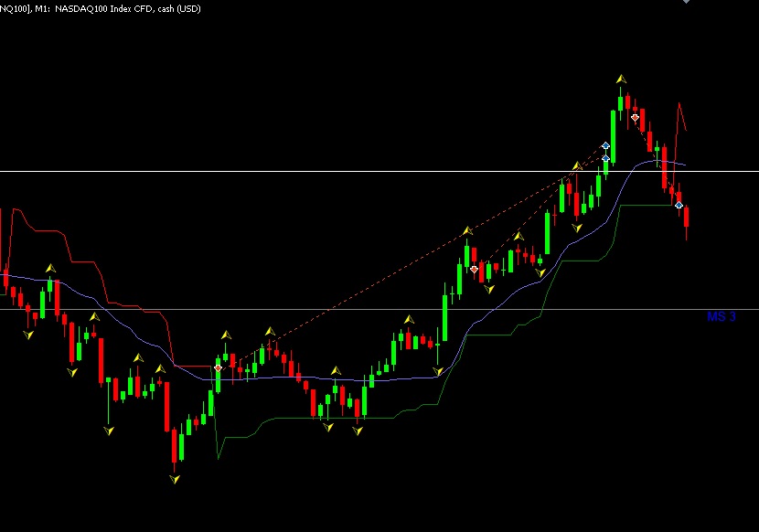Click the red marker where the long dashed line begins

coord(218,368)
